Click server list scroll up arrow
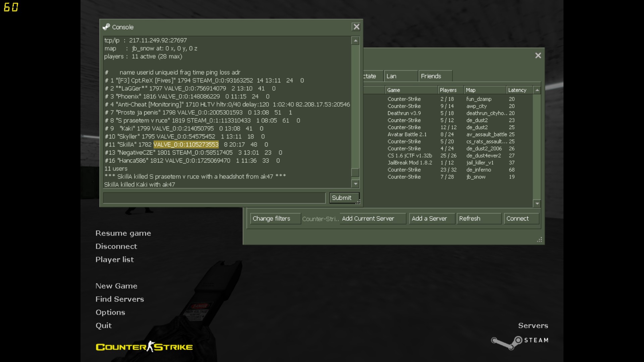This screenshot has height=362, width=644. (537, 90)
